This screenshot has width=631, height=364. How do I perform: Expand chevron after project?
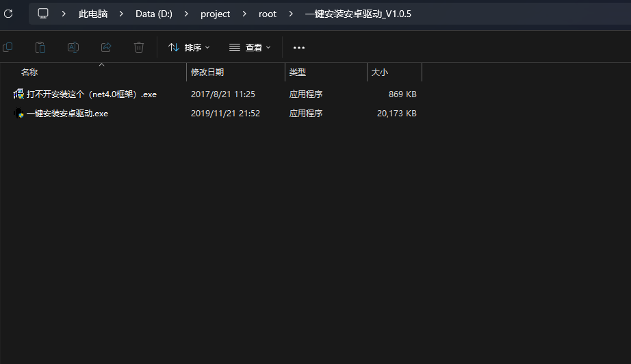pos(244,14)
